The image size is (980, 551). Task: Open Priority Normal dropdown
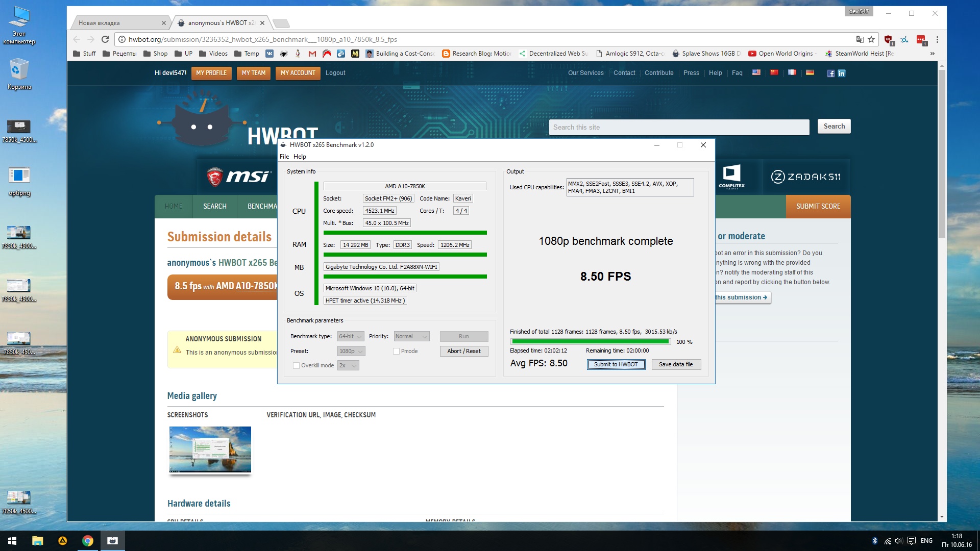411,336
